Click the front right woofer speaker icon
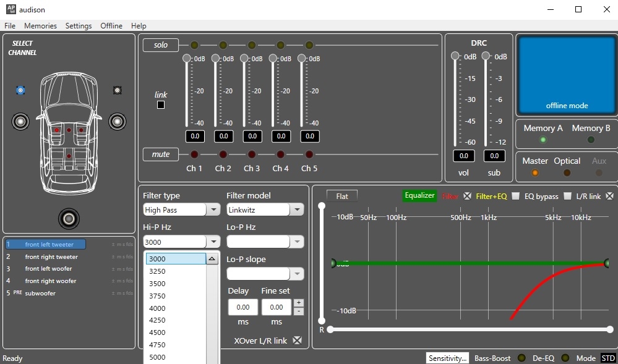This screenshot has height=364, width=618. (x=117, y=121)
